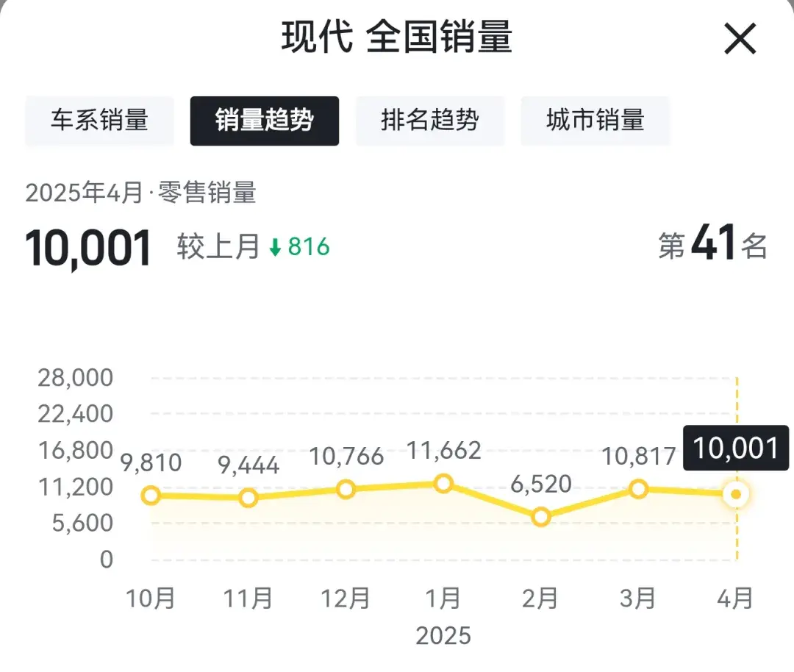The height and width of the screenshot is (672, 794).
Task: Click the 22,400 y-axis value
Action: [76, 414]
